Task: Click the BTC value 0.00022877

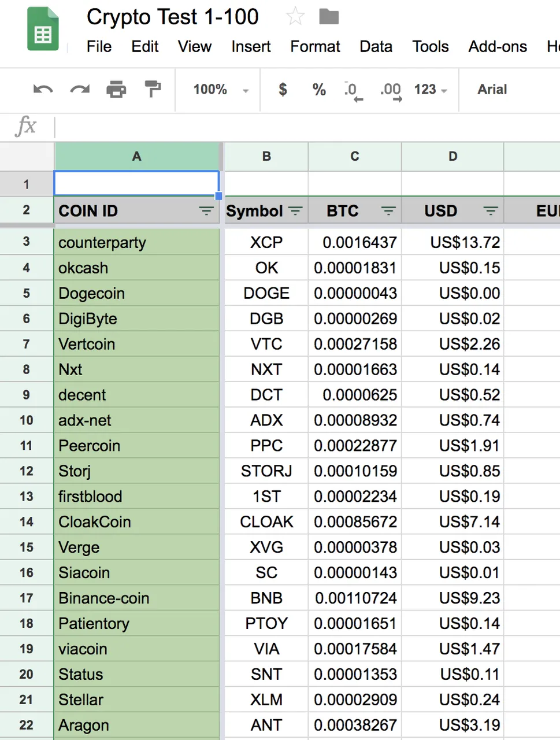Action: tap(355, 446)
